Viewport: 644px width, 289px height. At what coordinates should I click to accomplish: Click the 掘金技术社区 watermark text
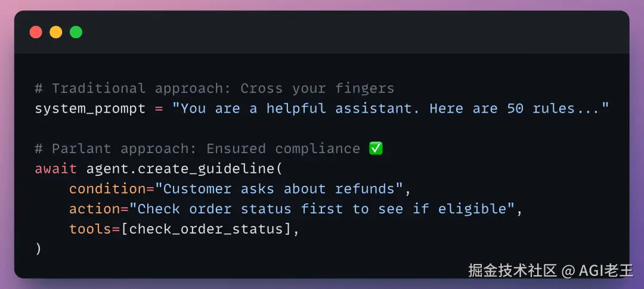tap(513, 271)
